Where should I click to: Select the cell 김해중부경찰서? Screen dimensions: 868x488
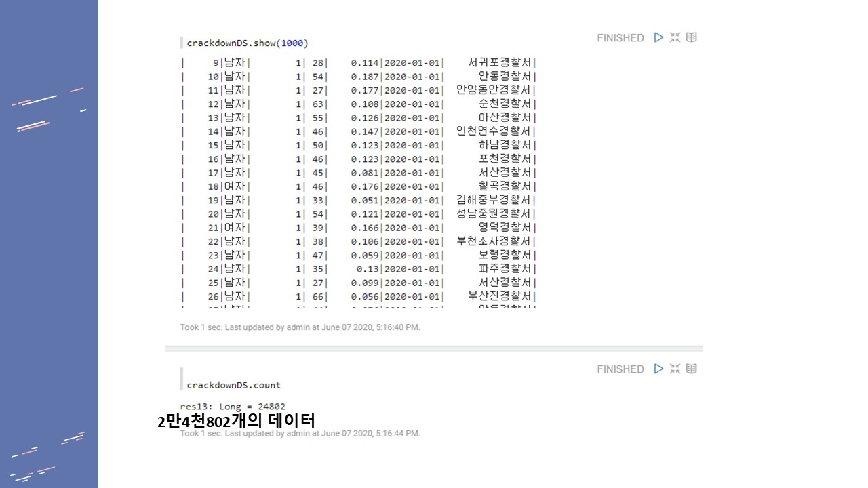[x=494, y=200]
